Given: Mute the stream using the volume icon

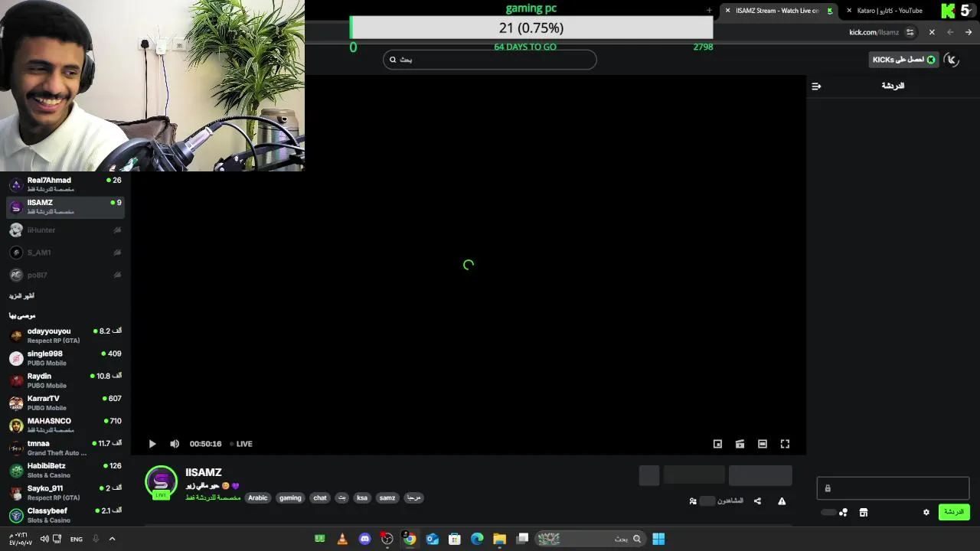Looking at the screenshot, I should point(175,444).
